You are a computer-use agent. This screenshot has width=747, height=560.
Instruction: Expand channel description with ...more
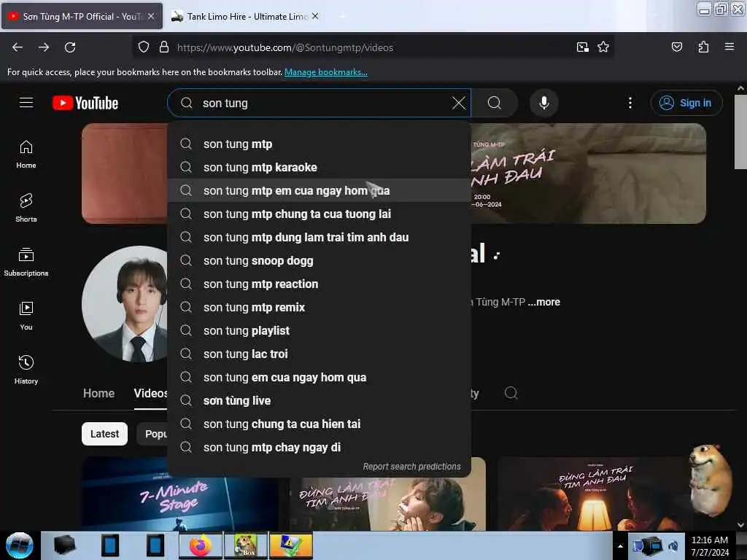(x=544, y=302)
